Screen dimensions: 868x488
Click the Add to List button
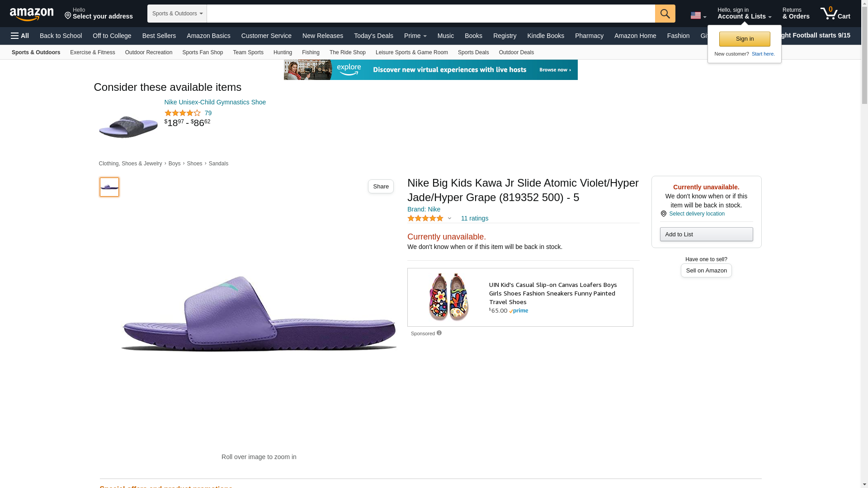pyautogui.click(x=706, y=234)
